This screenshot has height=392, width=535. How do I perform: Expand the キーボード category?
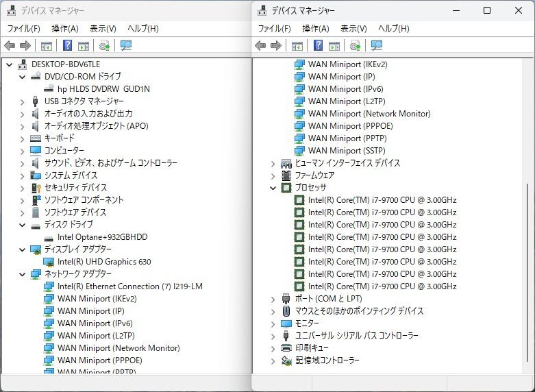(23, 138)
